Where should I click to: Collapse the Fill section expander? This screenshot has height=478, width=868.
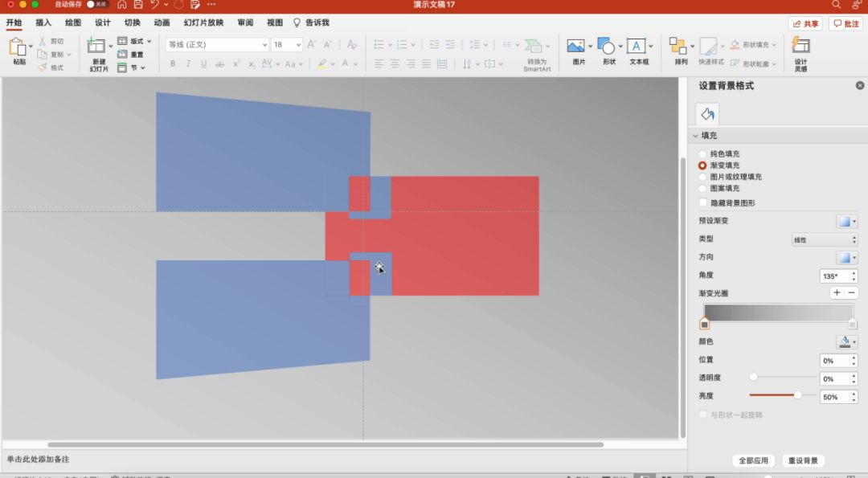point(695,136)
